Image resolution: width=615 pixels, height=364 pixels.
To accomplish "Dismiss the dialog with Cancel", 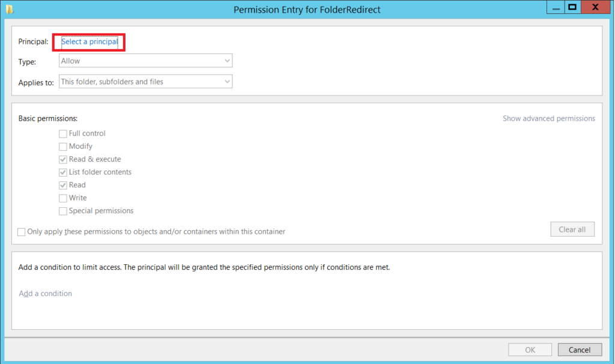I will (579, 349).
